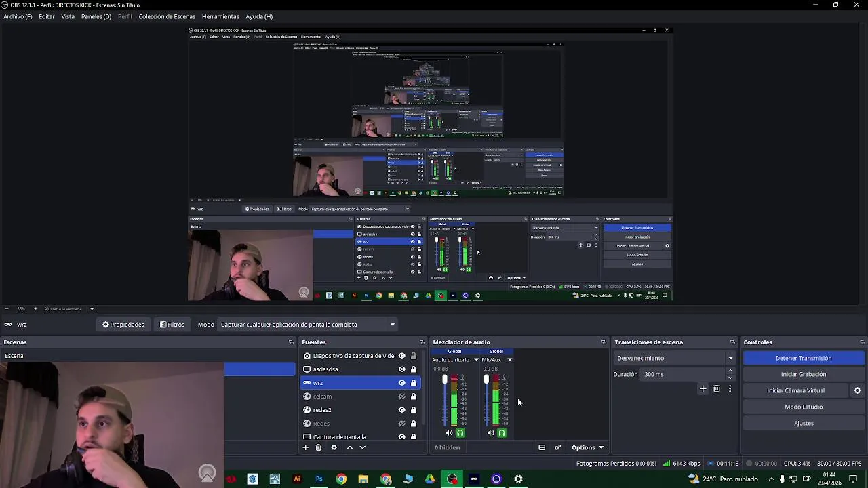Image resolution: width=868 pixels, height=488 pixels.
Task: Open Filtros for the wrz source
Action: click(172, 325)
